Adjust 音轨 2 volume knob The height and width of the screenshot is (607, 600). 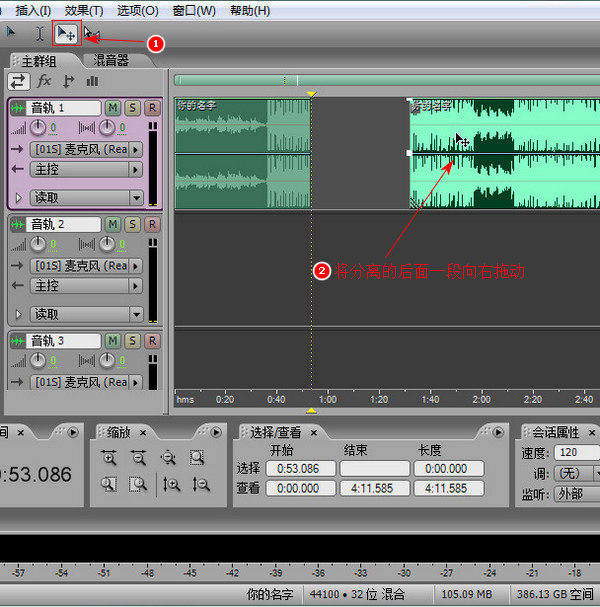coord(38,244)
